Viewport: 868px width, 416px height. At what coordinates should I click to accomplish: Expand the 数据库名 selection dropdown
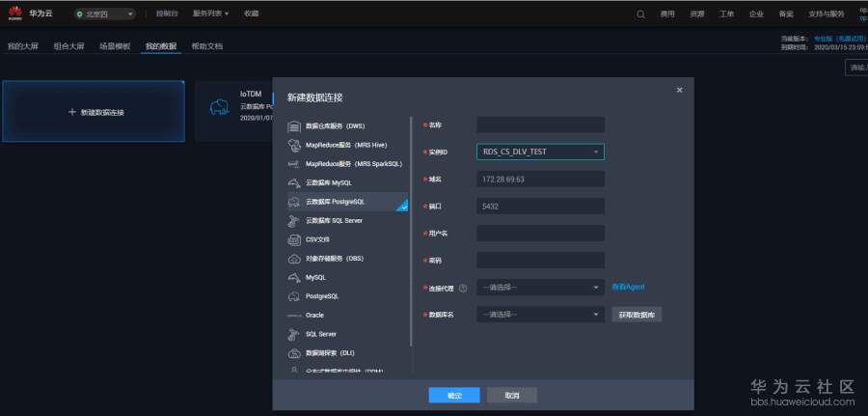(x=540, y=315)
